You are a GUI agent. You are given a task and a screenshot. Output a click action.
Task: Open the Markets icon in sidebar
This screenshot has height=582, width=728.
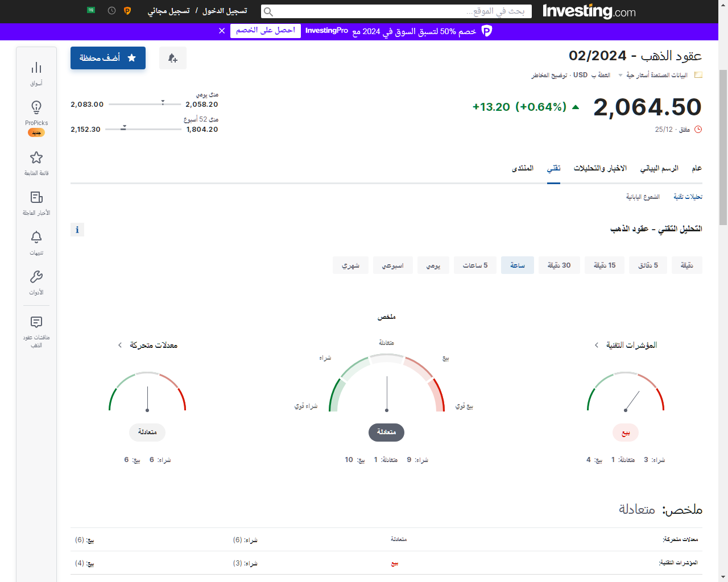tap(36, 68)
